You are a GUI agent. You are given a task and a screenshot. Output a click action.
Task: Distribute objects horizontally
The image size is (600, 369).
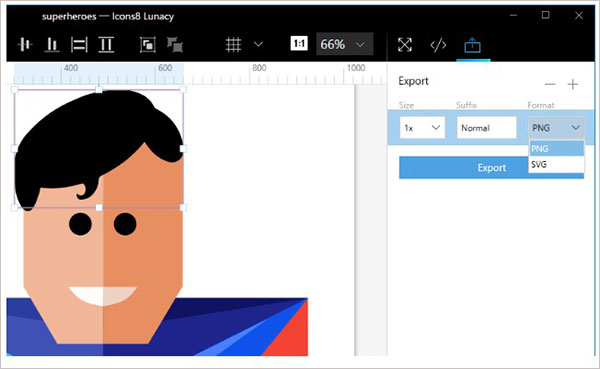click(79, 45)
